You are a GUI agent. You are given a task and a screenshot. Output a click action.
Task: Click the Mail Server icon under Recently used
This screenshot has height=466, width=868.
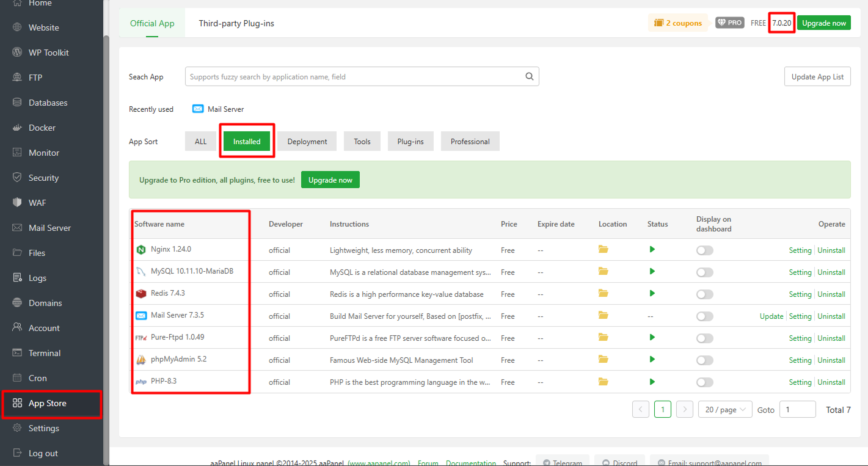(x=198, y=109)
